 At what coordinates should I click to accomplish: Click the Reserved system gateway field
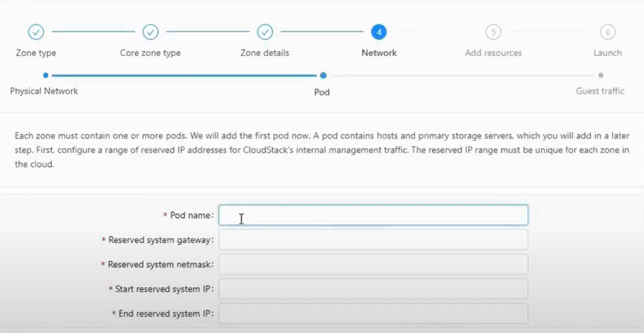(x=374, y=240)
